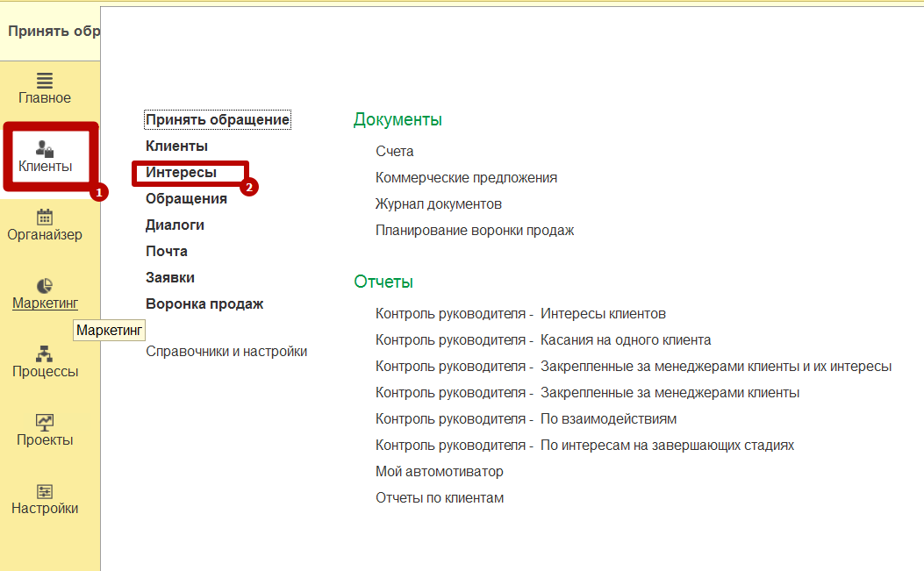Select the Проекты chart icon
Viewport: 924px width, 571px height.
45,422
